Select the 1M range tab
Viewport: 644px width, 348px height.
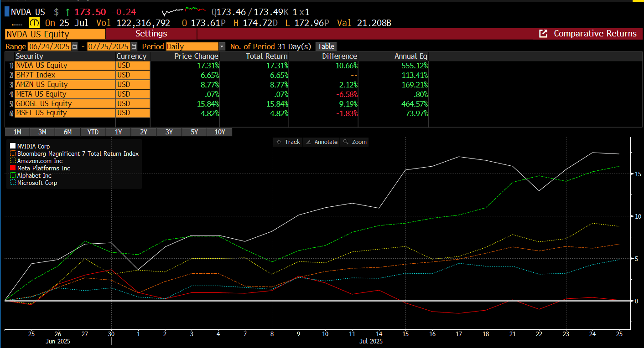click(x=17, y=132)
